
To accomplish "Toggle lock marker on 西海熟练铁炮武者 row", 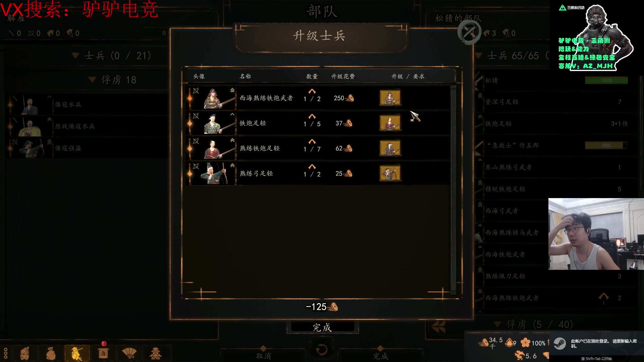I will point(196,91).
